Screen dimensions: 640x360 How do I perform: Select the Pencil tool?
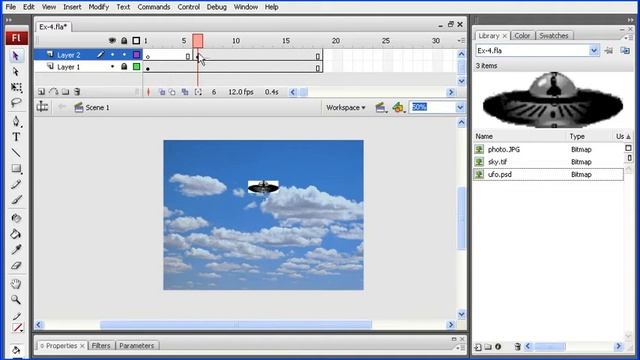(x=16, y=184)
